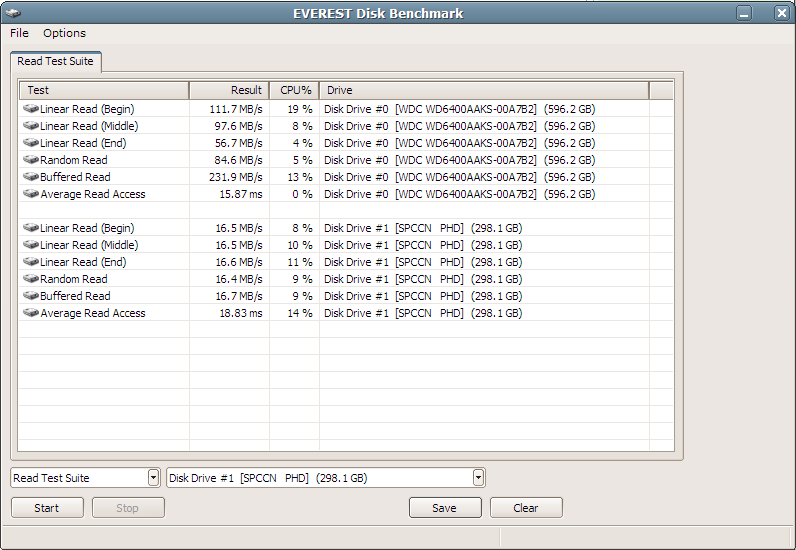The image size is (796, 550).
Task: Click the 0 % CPU value
Action: coord(303,194)
